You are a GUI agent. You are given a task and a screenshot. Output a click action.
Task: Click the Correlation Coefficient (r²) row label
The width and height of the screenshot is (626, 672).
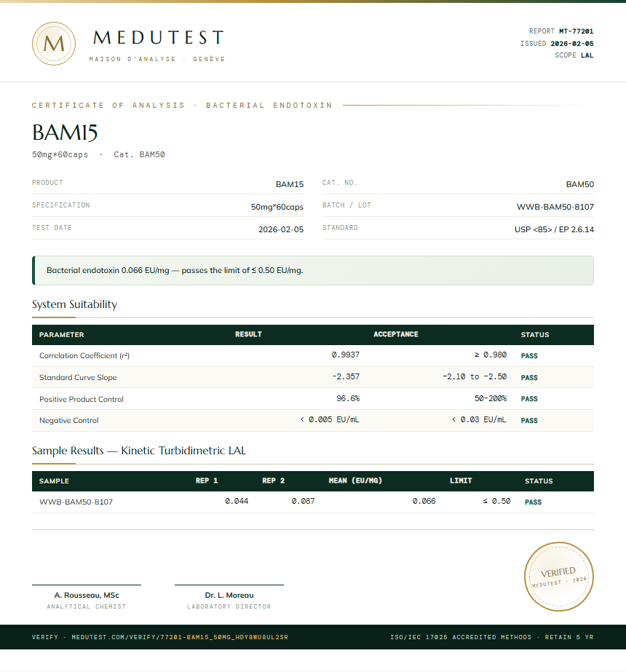pyautogui.click(x=84, y=356)
